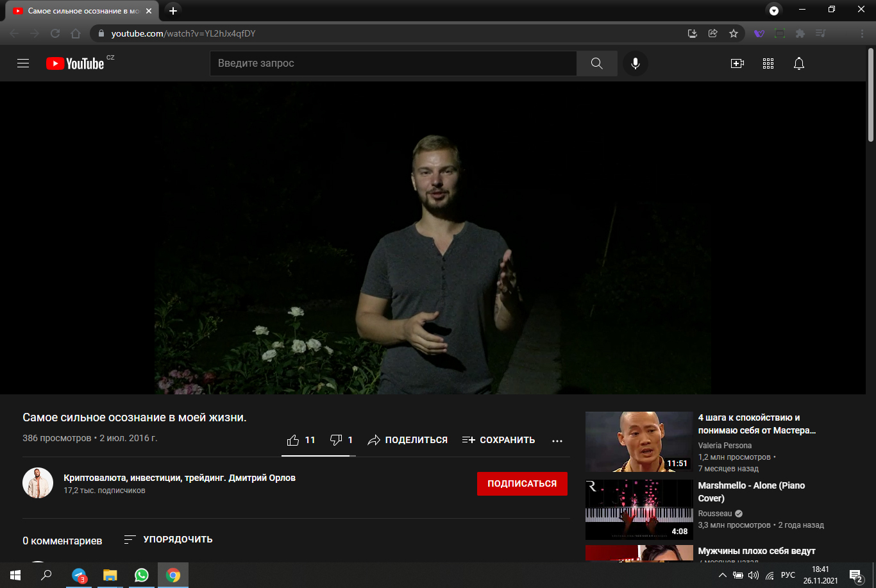Open the СОХРАНИТЬ save to playlist menu
Image resolution: width=876 pixels, height=588 pixels.
pos(498,440)
